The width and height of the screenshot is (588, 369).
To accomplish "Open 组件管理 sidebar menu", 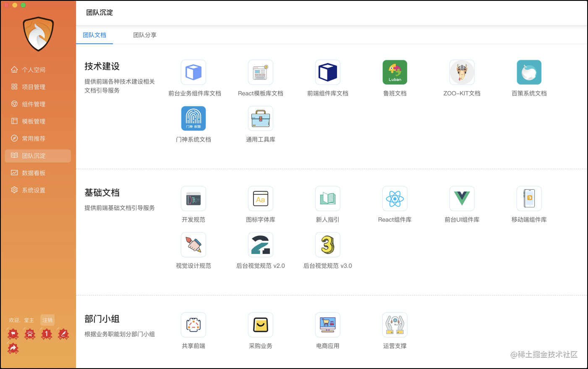I will 38,104.
